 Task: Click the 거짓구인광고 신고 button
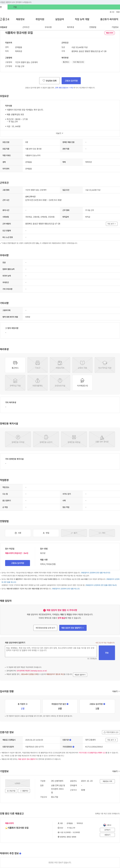pos(111,732)
